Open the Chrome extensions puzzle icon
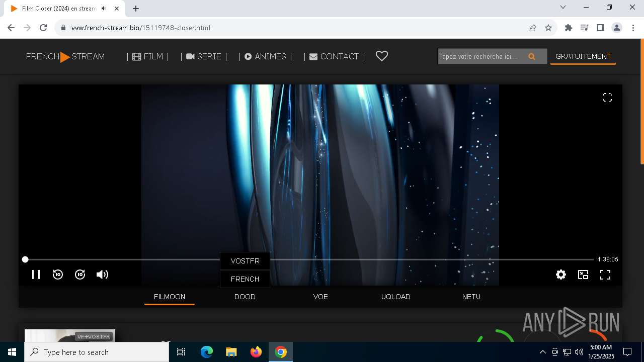 tap(569, 28)
